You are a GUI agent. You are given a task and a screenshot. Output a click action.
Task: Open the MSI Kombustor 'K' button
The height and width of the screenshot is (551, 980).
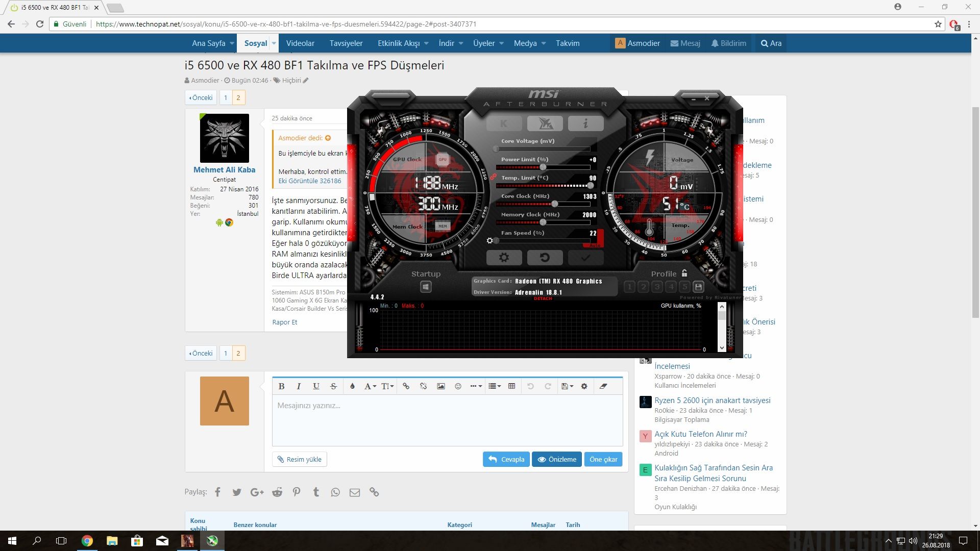click(x=504, y=123)
